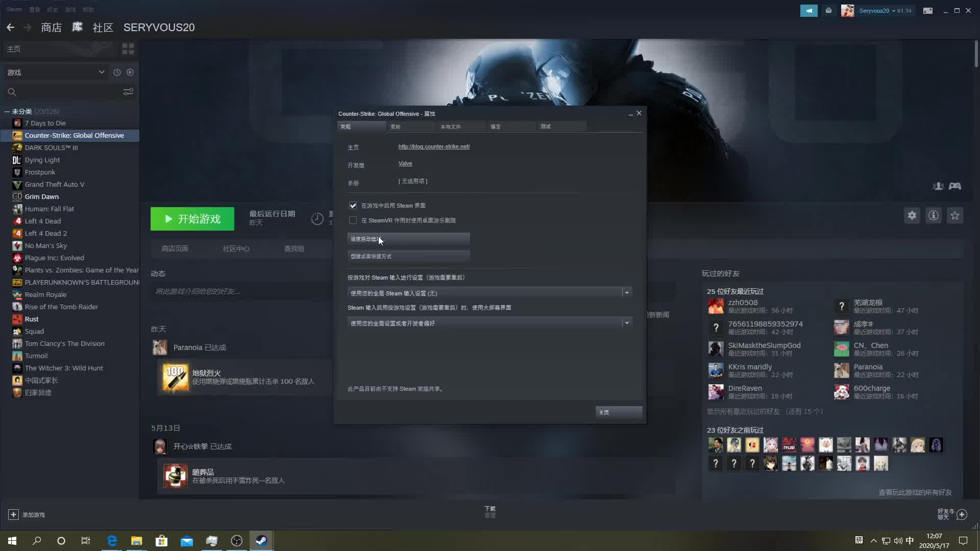Viewport: 980px width, 551px height.
Task: Click Valve developer hyperlink
Action: [405, 163]
